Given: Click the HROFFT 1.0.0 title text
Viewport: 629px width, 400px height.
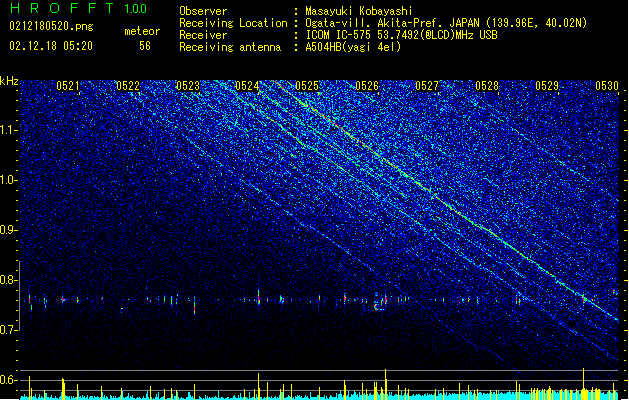Looking at the screenshot, I should (78, 8).
